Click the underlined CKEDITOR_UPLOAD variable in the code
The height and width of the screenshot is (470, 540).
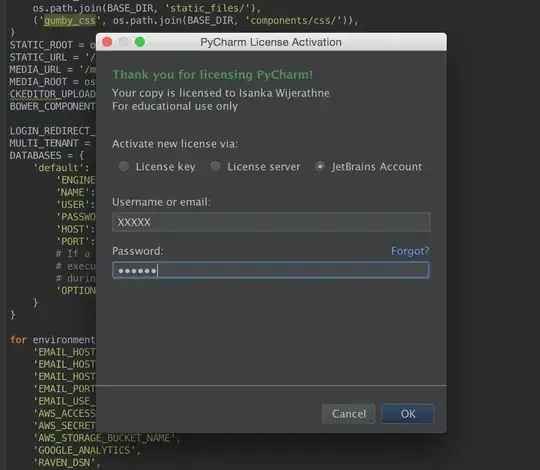52,94
